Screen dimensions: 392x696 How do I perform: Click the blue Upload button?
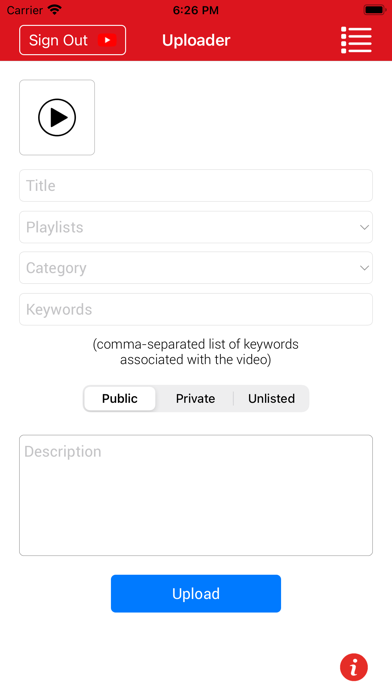pos(196,593)
